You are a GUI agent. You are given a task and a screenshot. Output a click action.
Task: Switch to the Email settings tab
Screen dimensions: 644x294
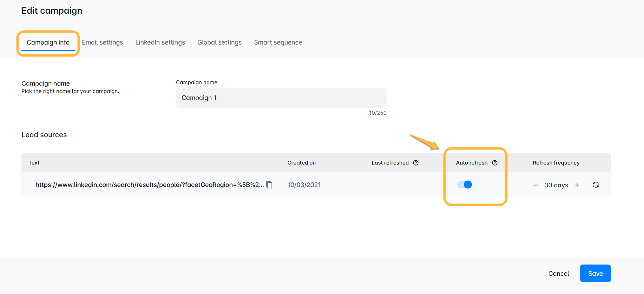[103, 42]
